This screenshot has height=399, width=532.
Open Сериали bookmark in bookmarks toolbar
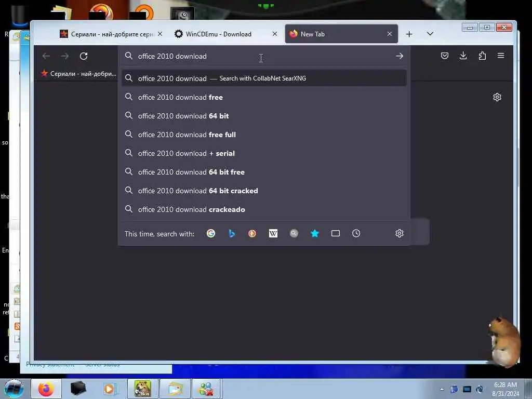79,74
